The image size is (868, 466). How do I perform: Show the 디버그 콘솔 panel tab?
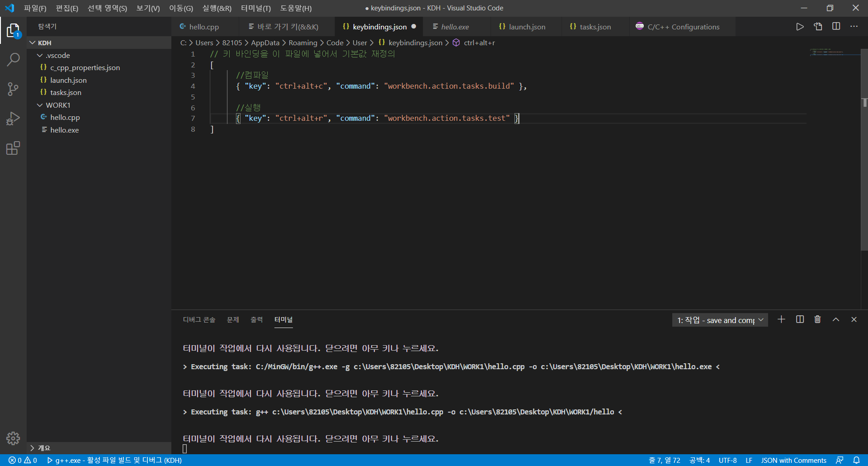(x=199, y=319)
